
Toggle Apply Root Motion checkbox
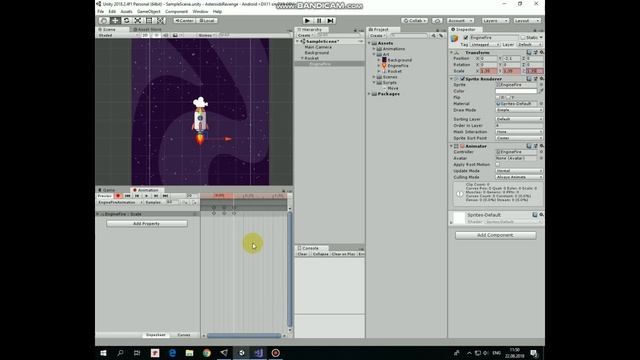[x=498, y=164]
